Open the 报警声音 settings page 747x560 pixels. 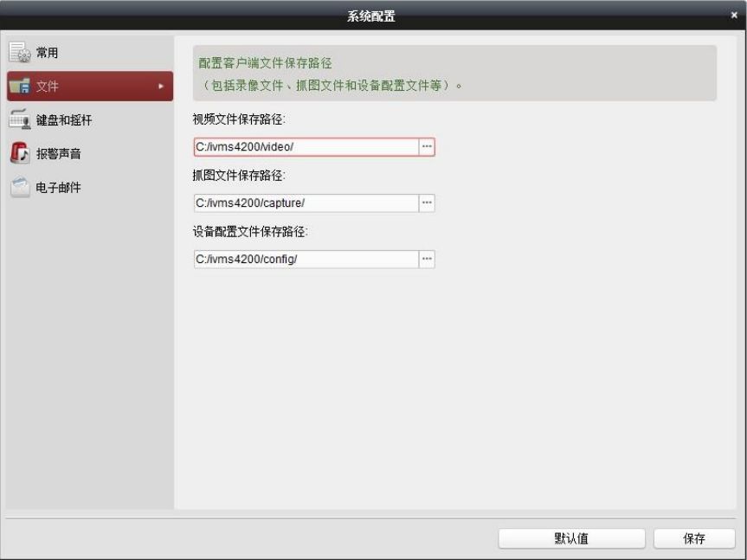click(58, 154)
